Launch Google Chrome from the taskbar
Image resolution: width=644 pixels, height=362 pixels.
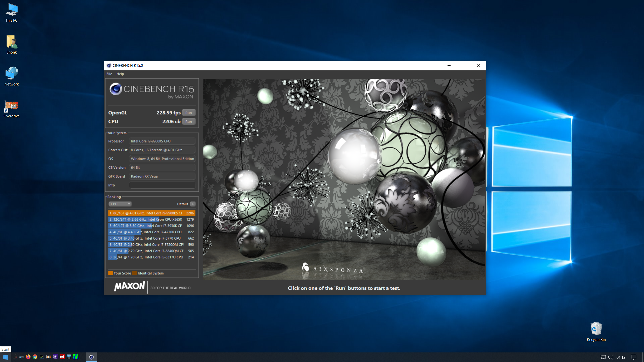pos(35,357)
